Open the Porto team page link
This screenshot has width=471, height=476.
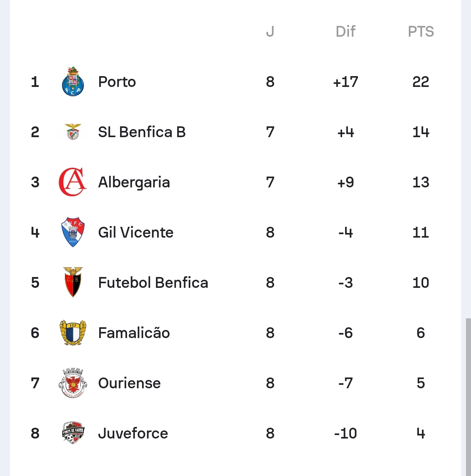(x=117, y=82)
